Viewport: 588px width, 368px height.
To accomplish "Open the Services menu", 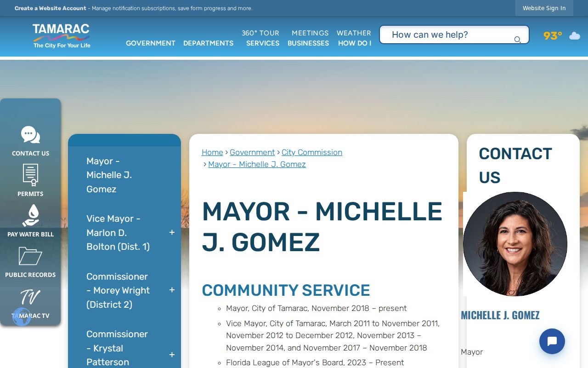I will pyautogui.click(x=263, y=43).
